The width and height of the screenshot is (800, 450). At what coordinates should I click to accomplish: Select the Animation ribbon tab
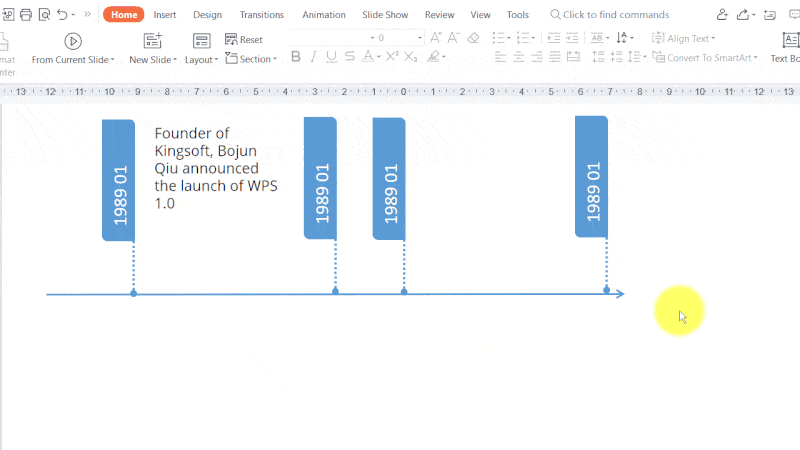point(323,15)
